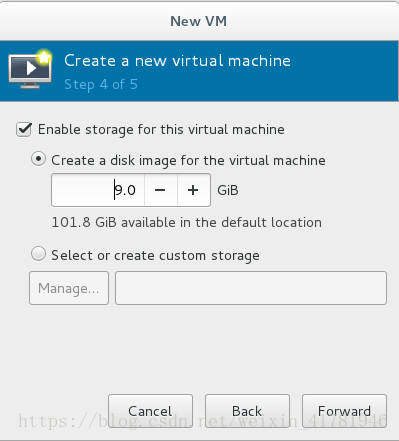Go Back to the previous step
Viewport: 399px width, 441px height.
click(x=247, y=411)
